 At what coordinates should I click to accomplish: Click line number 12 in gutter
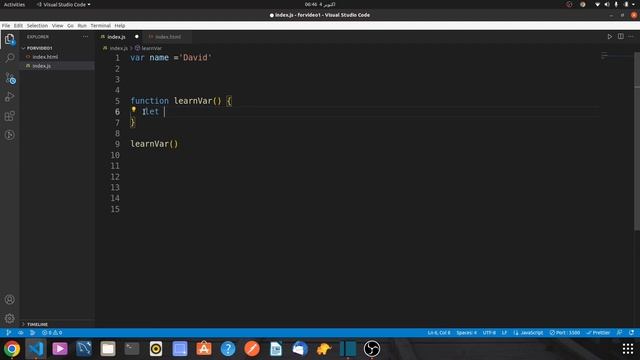point(115,177)
